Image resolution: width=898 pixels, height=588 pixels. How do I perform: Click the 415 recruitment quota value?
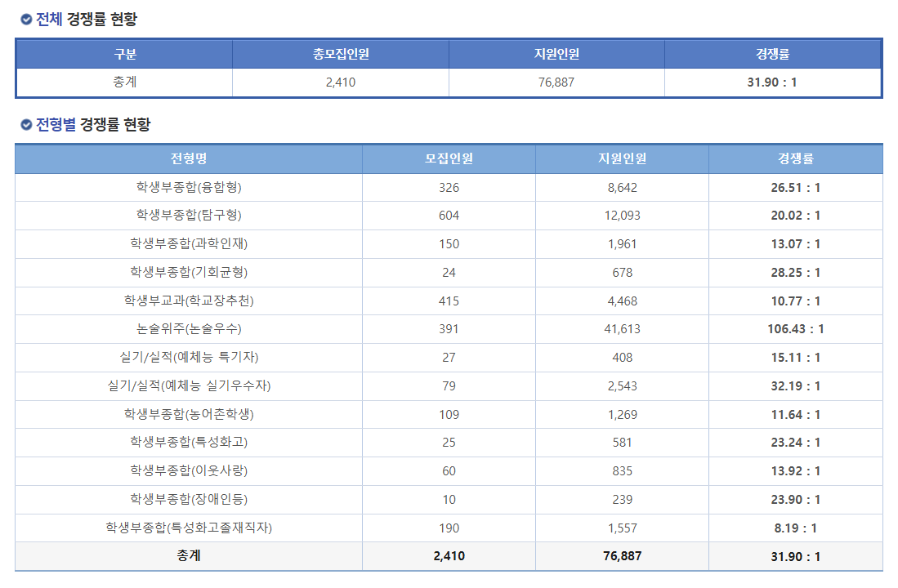[449, 301]
